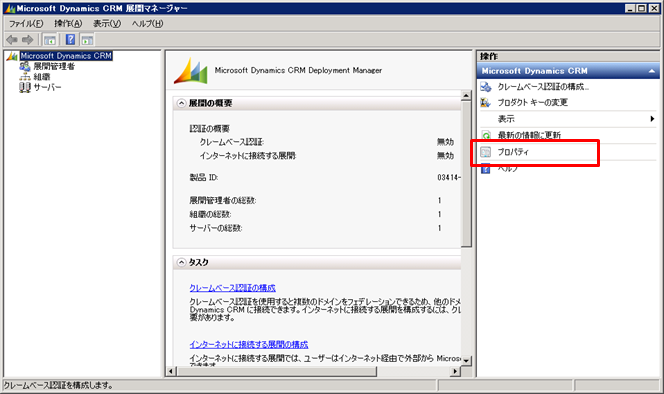The width and height of the screenshot is (664, 394).
Task: Click the 組織の総数: row
Action: (x=315, y=214)
